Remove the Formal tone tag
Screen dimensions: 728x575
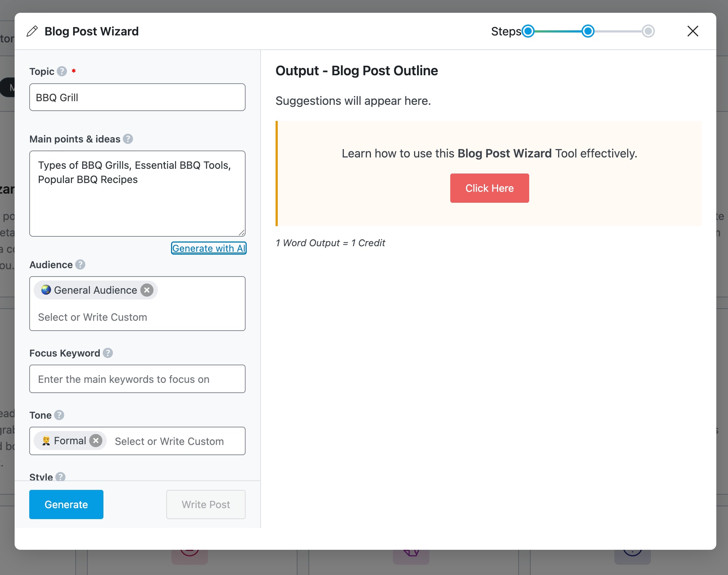96,441
